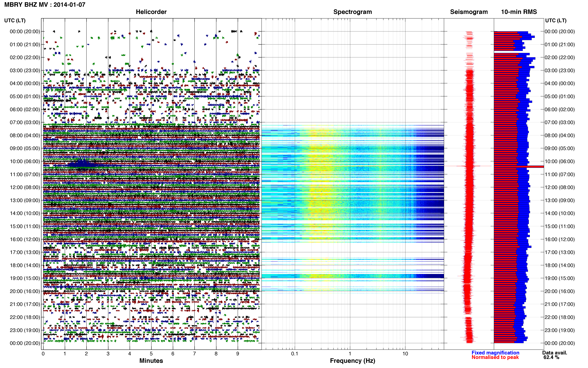This screenshot has height=368, width=588.
Task: Click the '10' frequency tick label
Action: [x=405, y=354]
